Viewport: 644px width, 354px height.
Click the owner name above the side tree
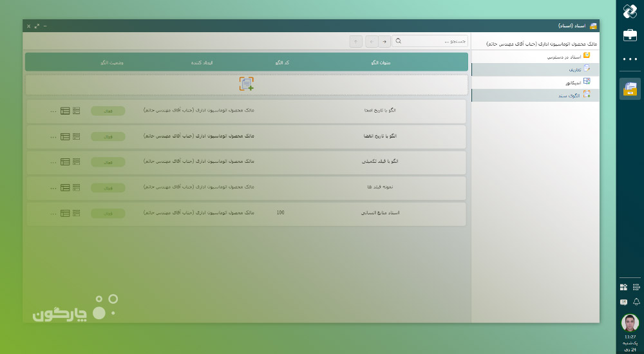[x=542, y=44]
